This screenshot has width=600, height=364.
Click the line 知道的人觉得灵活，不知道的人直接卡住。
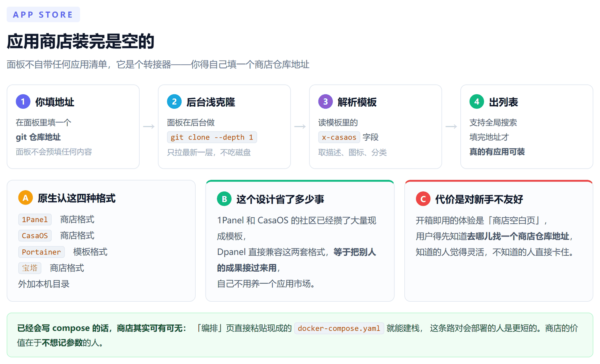pyautogui.click(x=496, y=252)
